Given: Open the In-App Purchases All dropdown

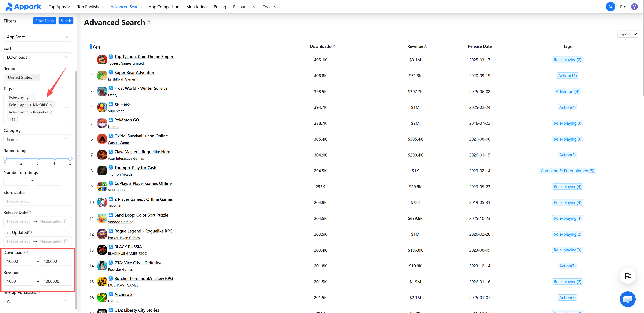Looking at the screenshot, I should (x=38, y=301).
